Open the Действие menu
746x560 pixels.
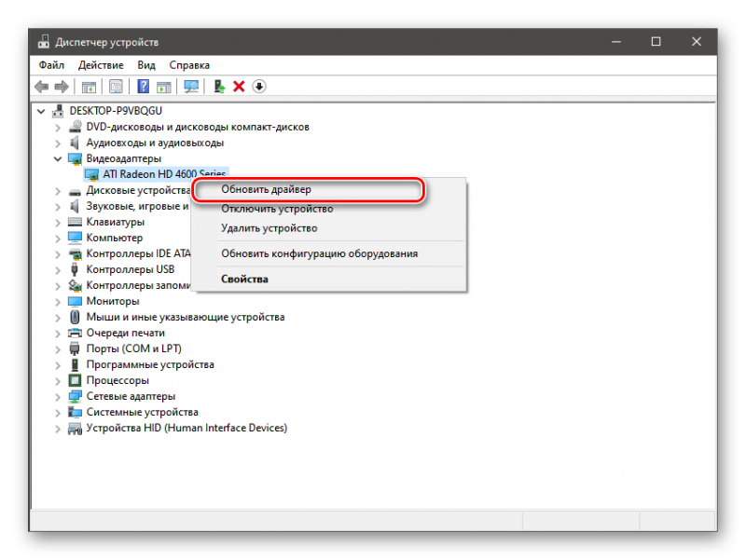click(x=101, y=65)
